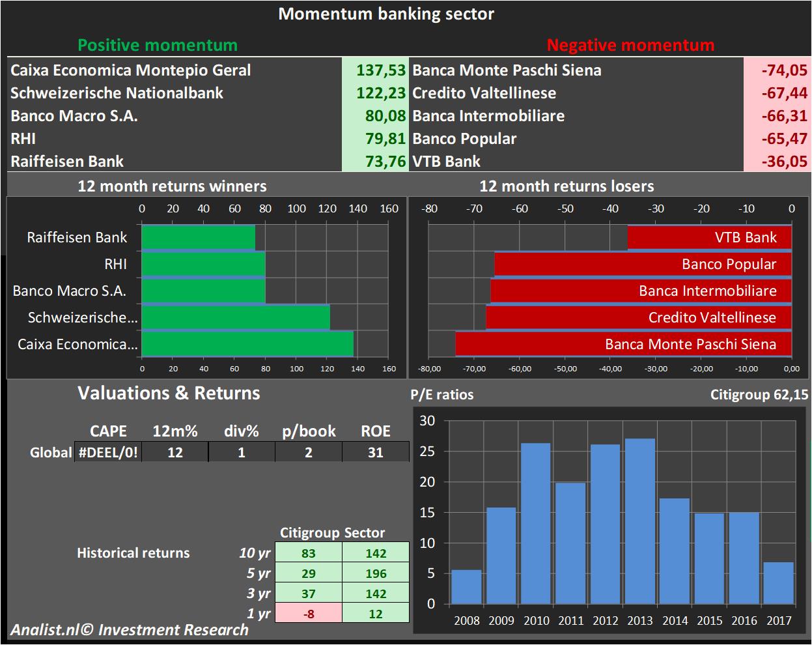
Task: Select the red Banca Monte Paschi Siena chart bar
Action: (624, 344)
